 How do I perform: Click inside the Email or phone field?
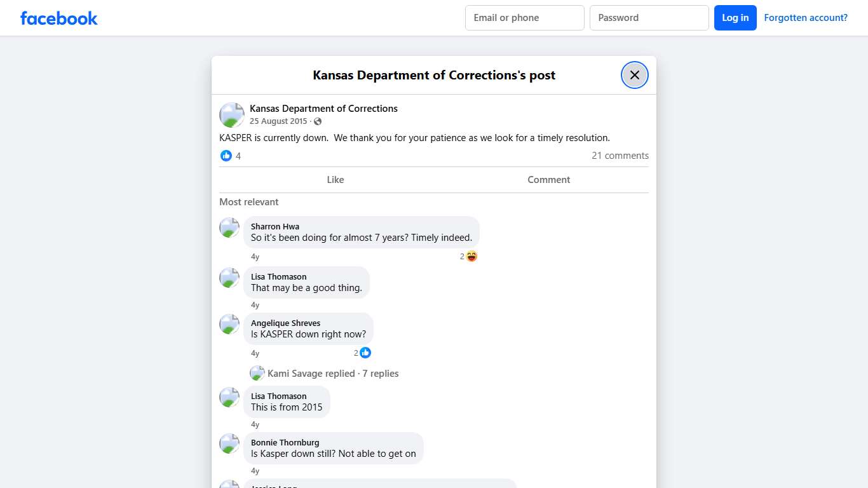coord(524,18)
